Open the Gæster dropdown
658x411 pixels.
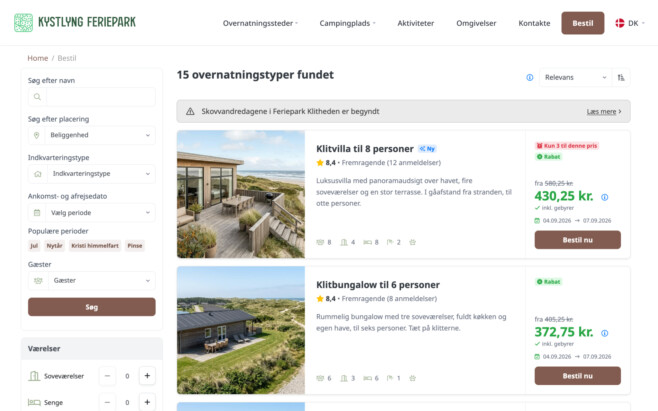(x=92, y=280)
